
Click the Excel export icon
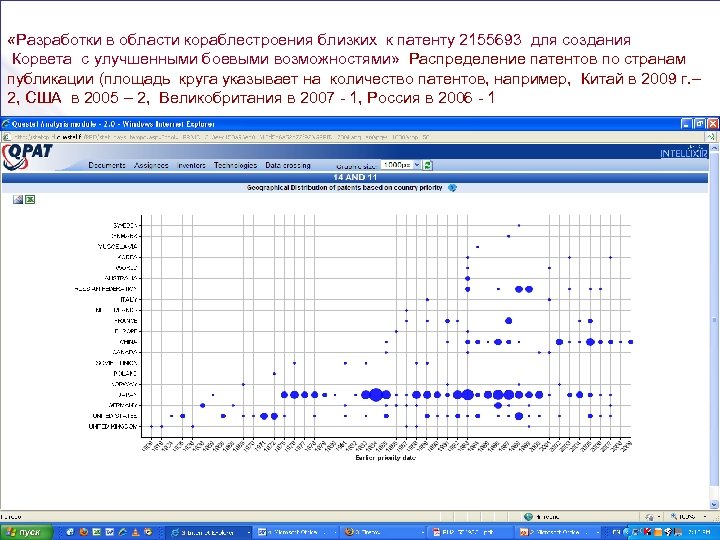click(x=30, y=199)
